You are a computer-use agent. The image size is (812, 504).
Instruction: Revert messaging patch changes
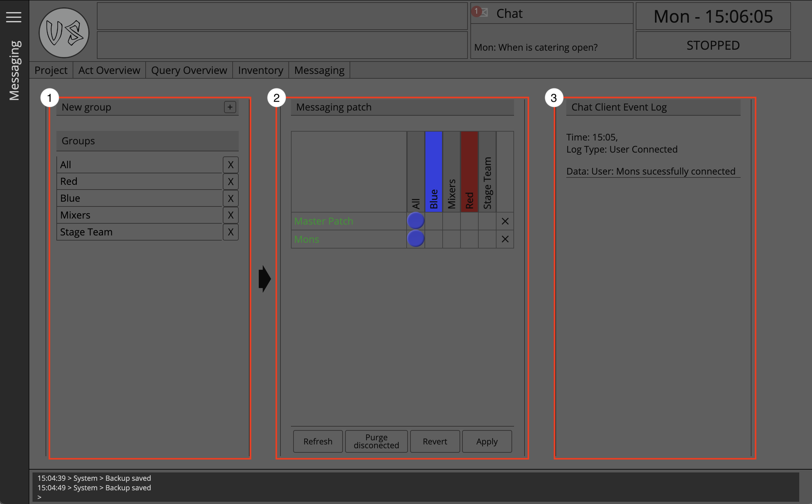click(435, 441)
